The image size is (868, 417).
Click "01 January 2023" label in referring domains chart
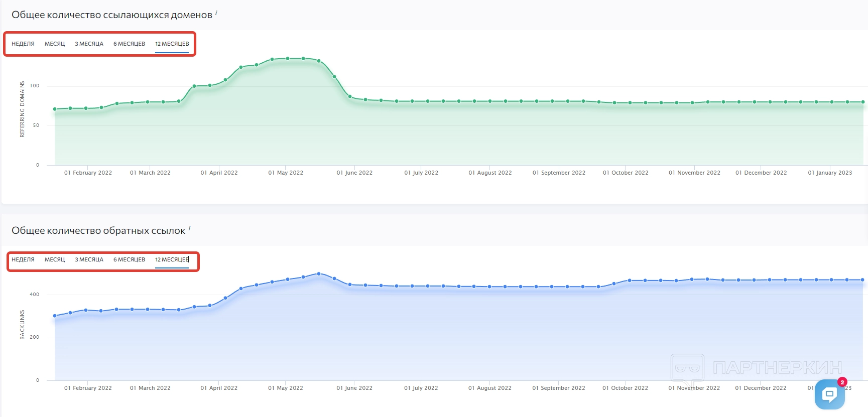pos(830,173)
